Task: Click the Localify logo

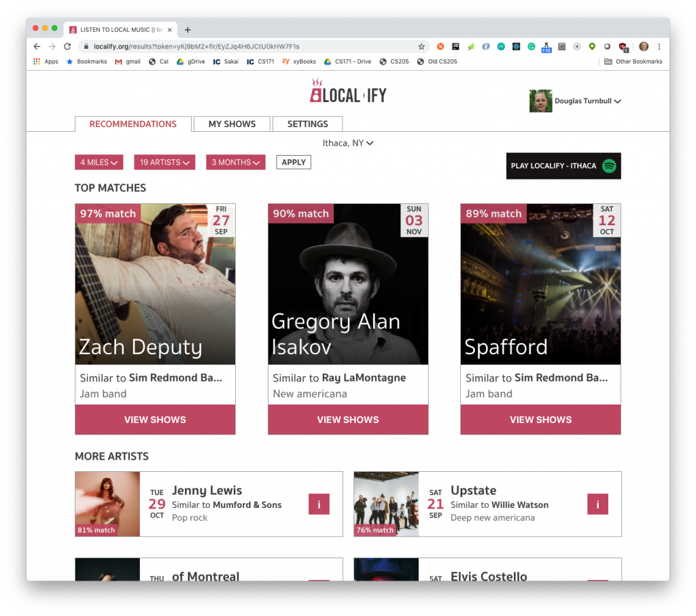Action: [348, 91]
